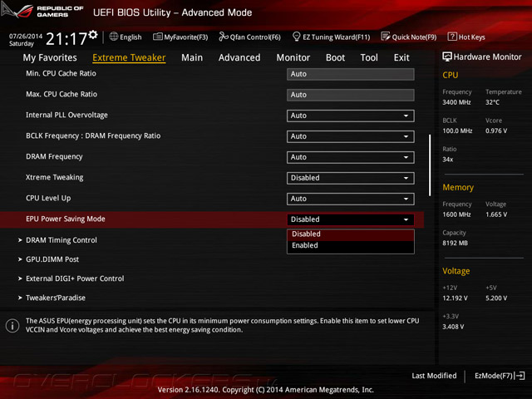
Task: Click the CPU temperature 32°C value
Action: coord(492,102)
